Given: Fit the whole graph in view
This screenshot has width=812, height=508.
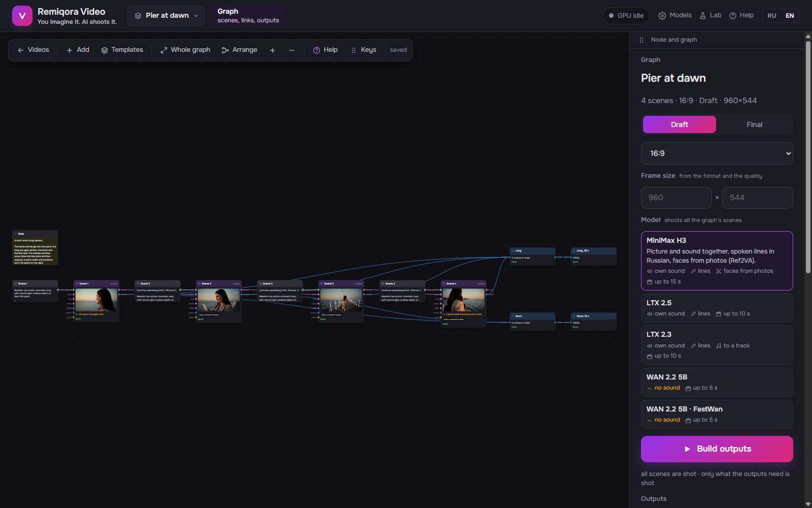Looking at the screenshot, I should coord(185,50).
